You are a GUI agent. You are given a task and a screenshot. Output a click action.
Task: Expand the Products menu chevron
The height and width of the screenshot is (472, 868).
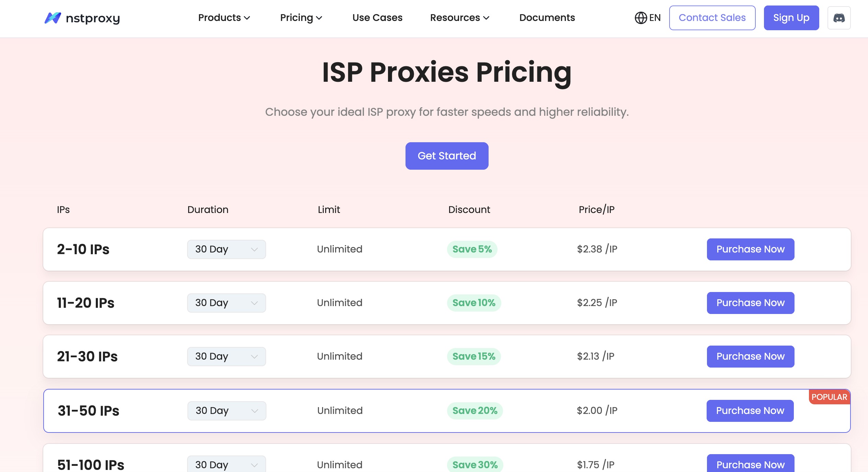point(247,18)
